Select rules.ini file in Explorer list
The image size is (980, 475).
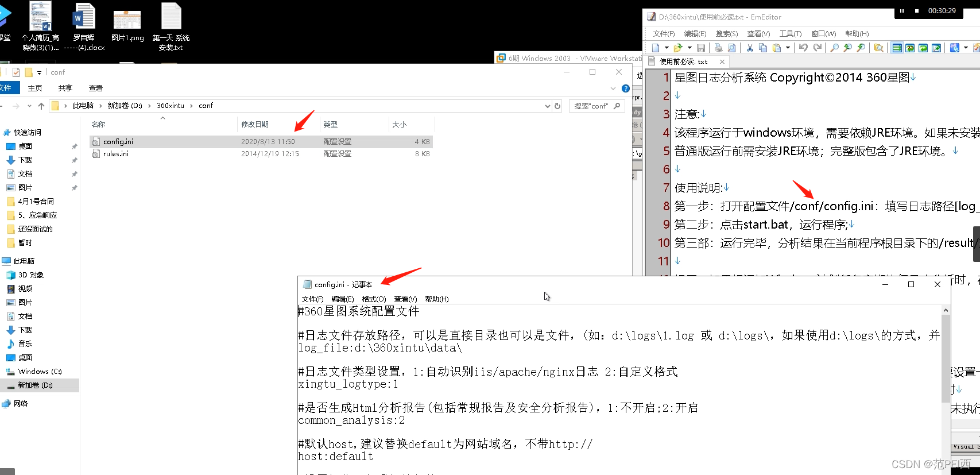click(x=261, y=154)
